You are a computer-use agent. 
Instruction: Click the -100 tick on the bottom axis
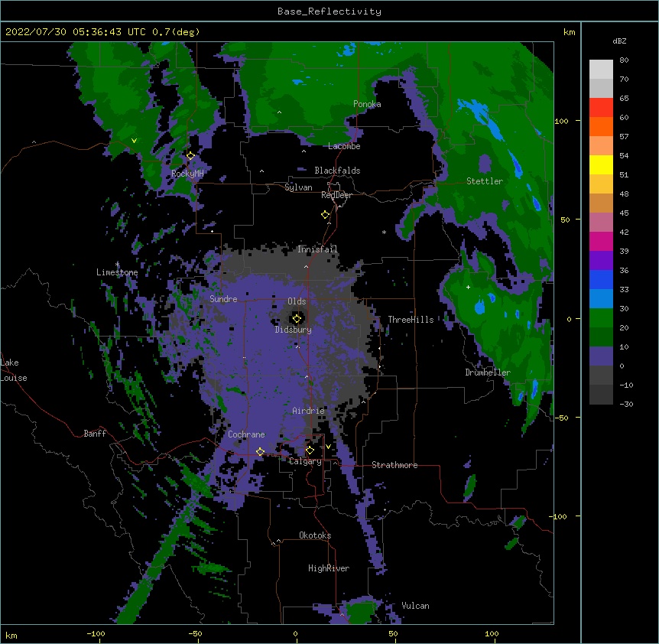96,633
